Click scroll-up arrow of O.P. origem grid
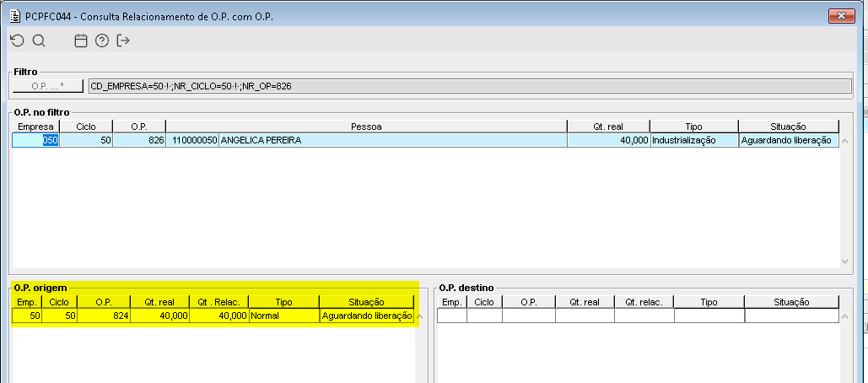Image resolution: width=868 pixels, height=383 pixels. coord(419,316)
